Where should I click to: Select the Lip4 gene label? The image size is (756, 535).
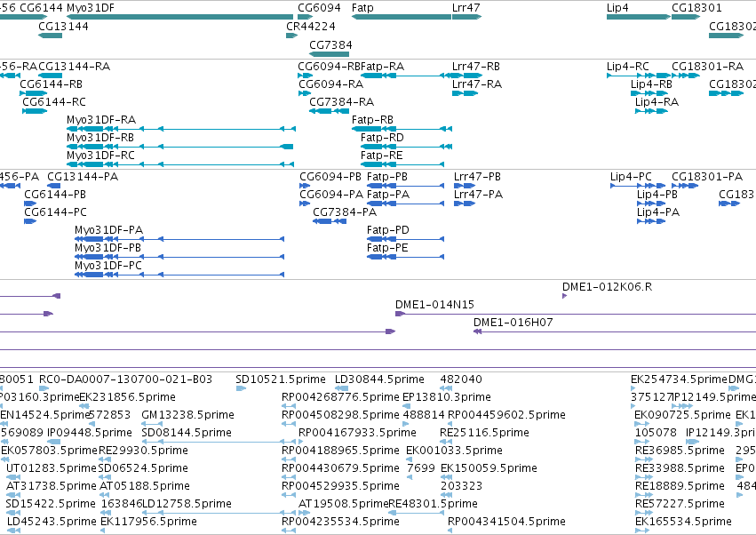click(x=617, y=8)
